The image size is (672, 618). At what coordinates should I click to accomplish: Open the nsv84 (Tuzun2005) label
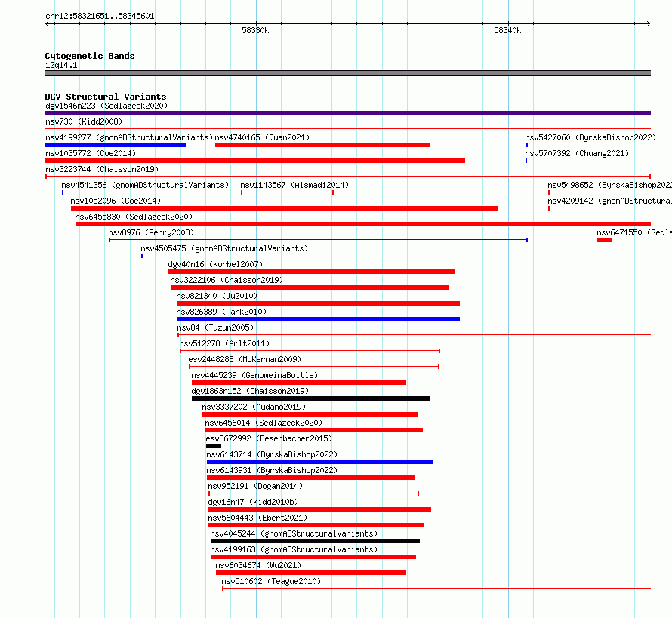(x=215, y=327)
